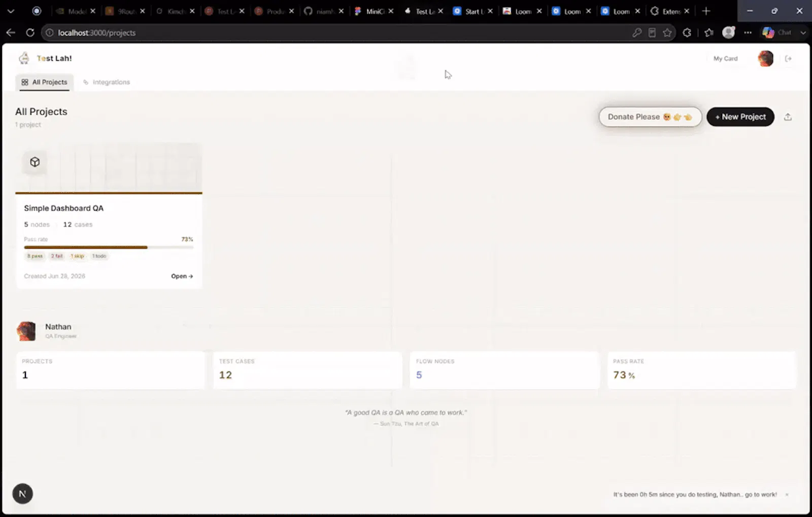Image resolution: width=812 pixels, height=517 pixels.
Task: Click the QA quote text
Action: (x=406, y=412)
